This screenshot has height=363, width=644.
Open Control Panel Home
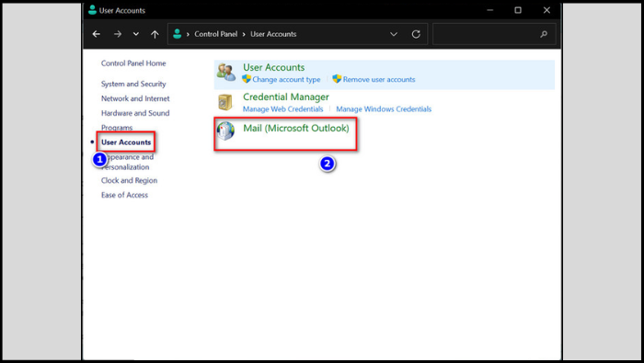tap(133, 63)
